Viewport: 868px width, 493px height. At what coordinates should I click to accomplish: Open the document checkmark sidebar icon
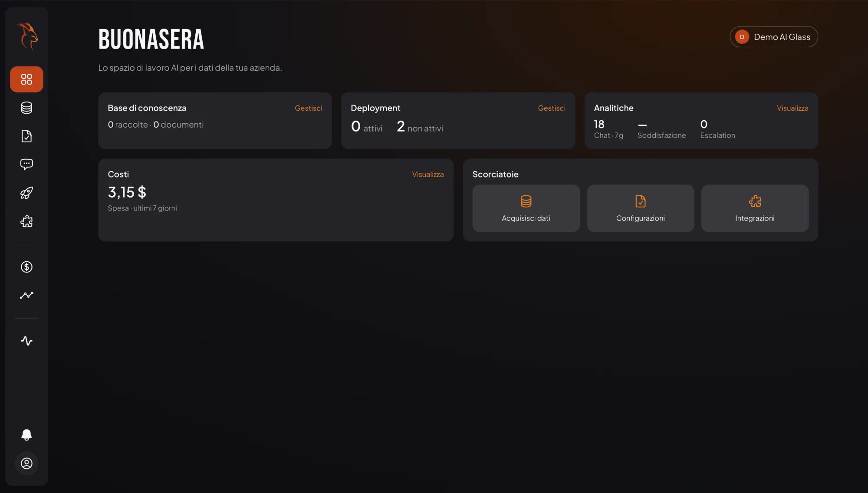tap(26, 136)
